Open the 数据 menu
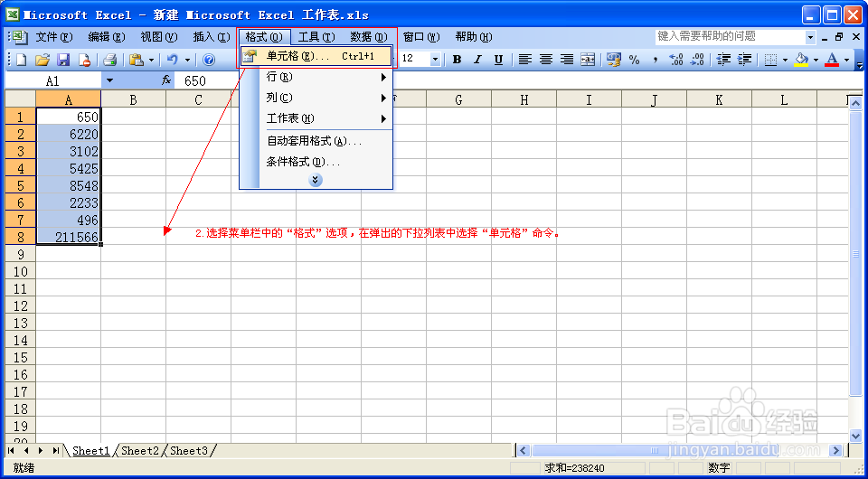868x479 pixels. (369, 37)
